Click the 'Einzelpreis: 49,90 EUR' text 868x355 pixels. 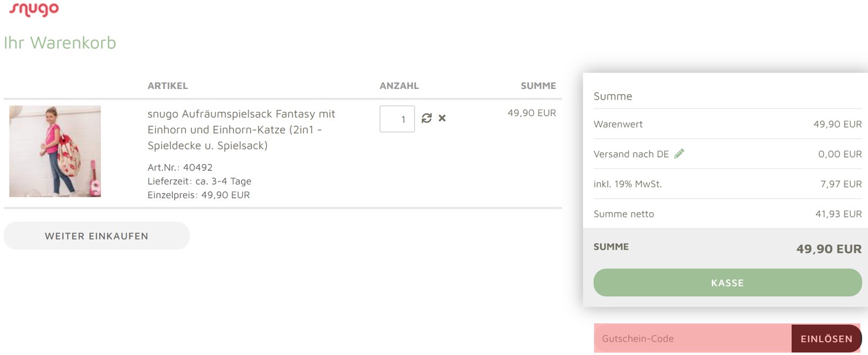199,195
